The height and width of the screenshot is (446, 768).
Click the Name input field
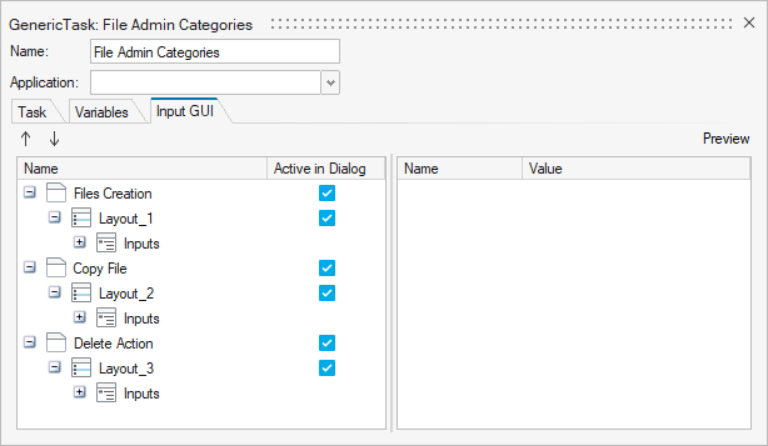tap(215, 51)
